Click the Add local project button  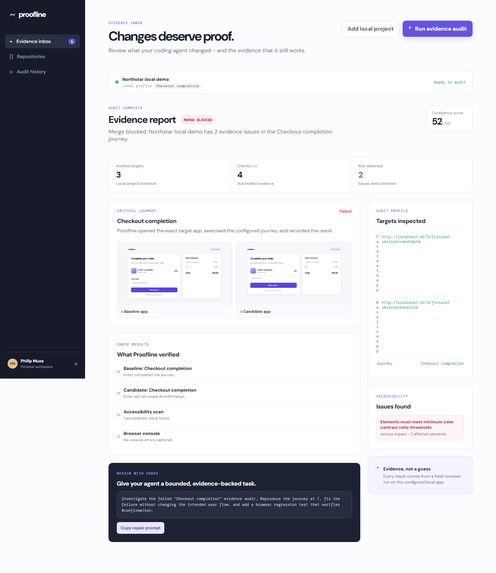pyautogui.click(x=370, y=29)
